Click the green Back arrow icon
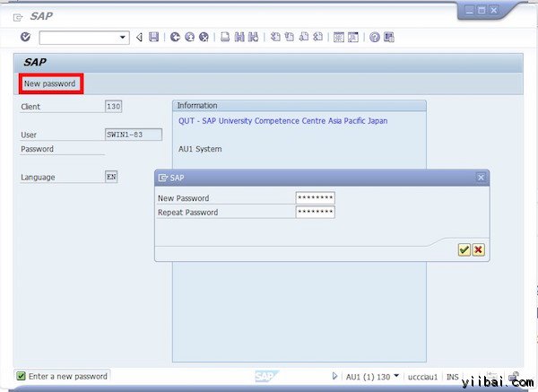The image size is (538, 392). [x=176, y=37]
